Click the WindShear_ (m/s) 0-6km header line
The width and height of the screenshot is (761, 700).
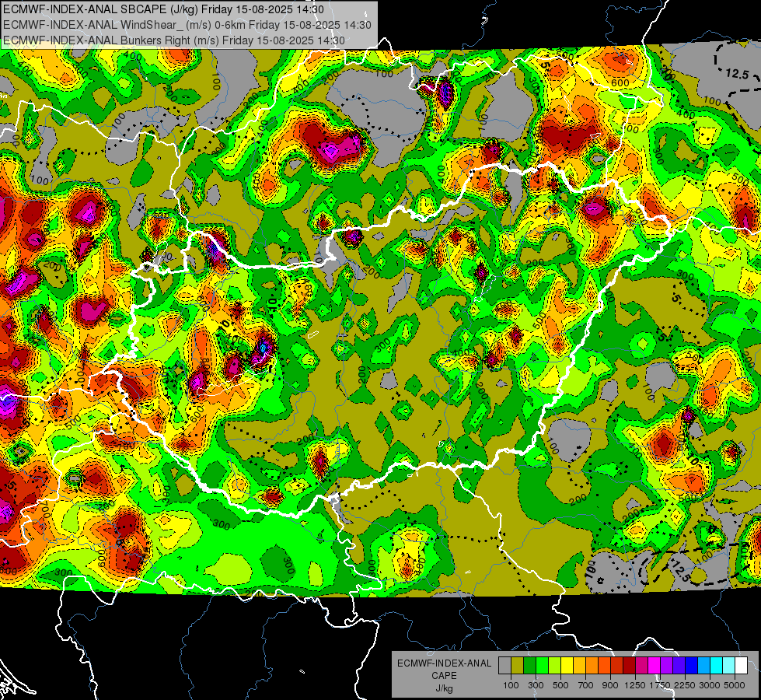(x=187, y=25)
